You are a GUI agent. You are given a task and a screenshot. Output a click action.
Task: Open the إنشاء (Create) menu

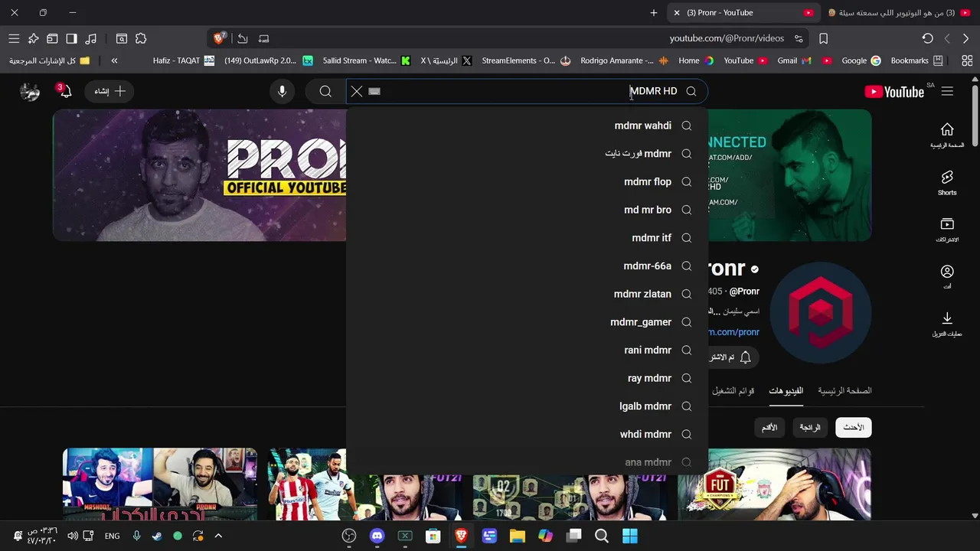109,91
